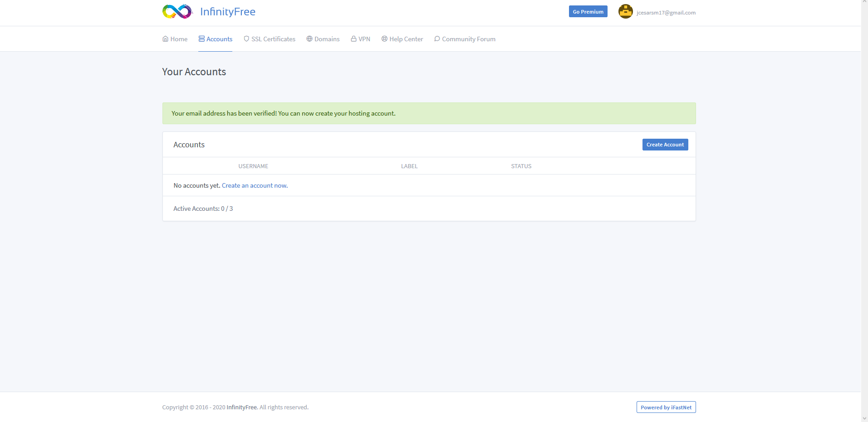The height and width of the screenshot is (422, 868).
Task: Open the SSL Certificates page
Action: [x=273, y=39]
